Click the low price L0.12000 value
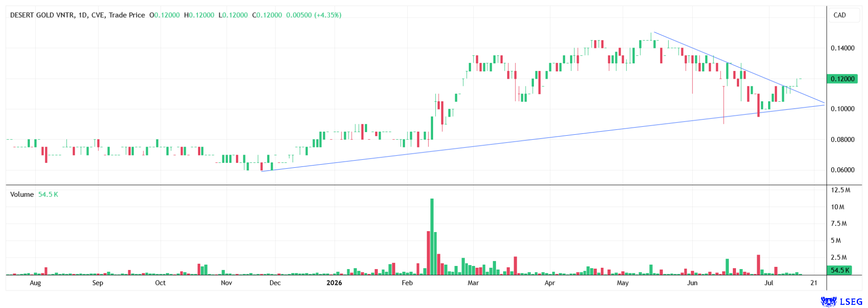Screen dimensions: 868x308 233,15
